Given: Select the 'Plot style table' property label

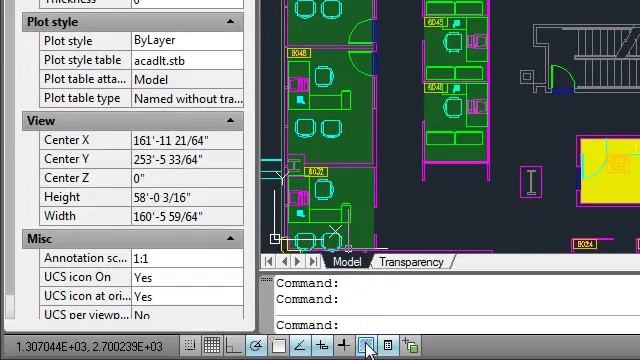Looking at the screenshot, I should [x=82, y=60].
